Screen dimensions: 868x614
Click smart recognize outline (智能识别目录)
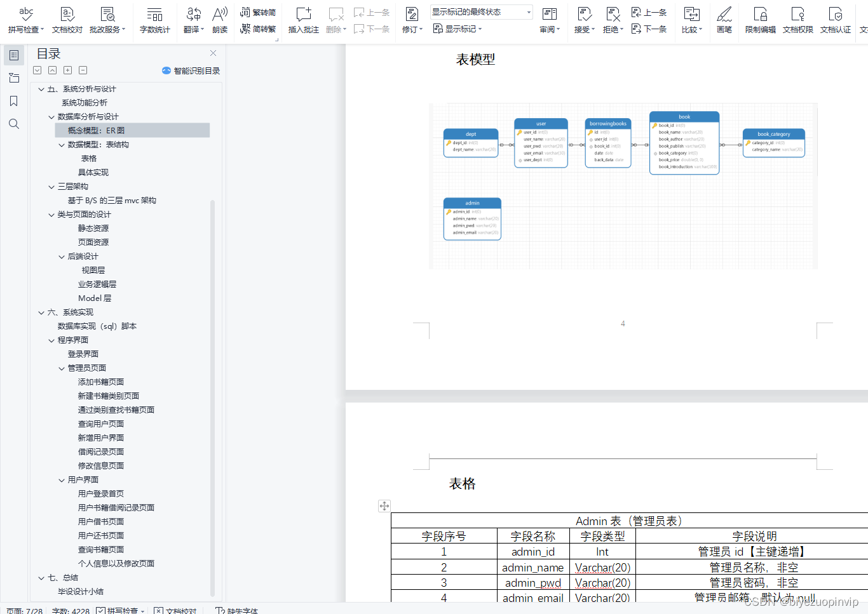[191, 70]
